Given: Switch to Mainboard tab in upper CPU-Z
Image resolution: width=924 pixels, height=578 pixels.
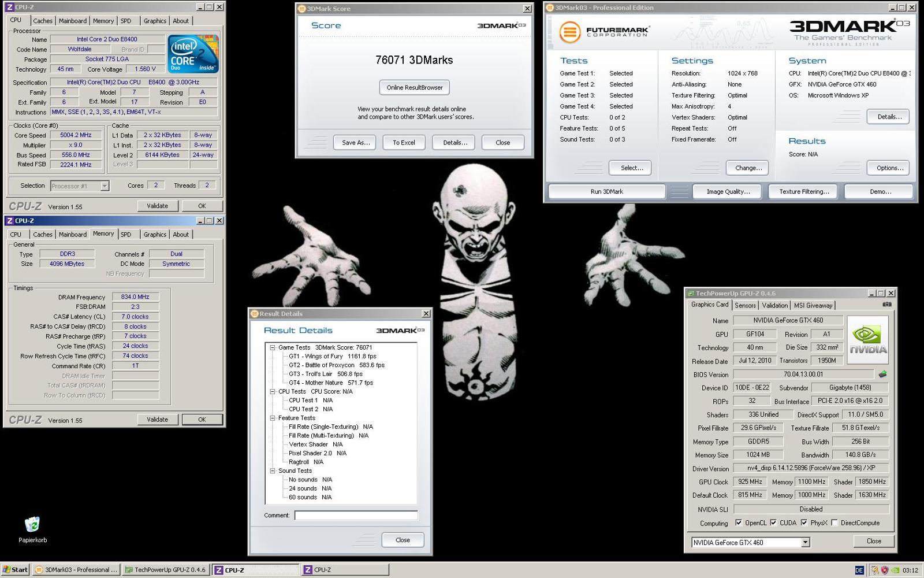Looking at the screenshot, I should pyautogui.click(x=73, y=21).
